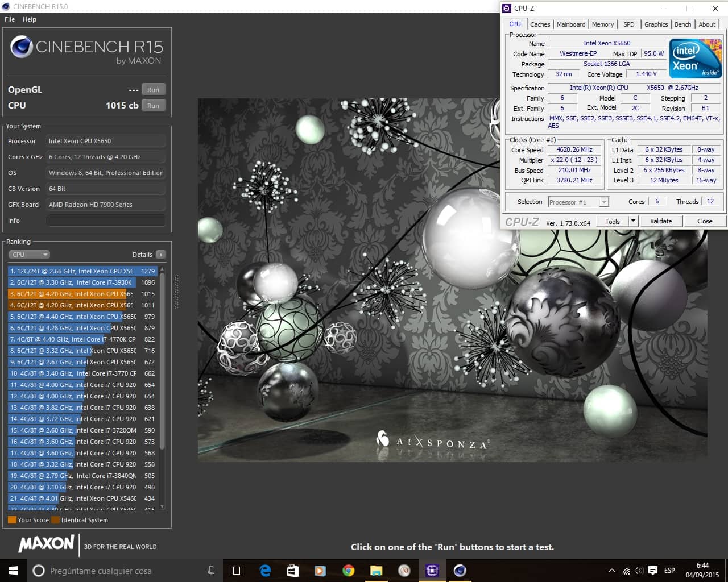Toggle the ranking Details arrow button
This screenshot has width=728, height=582.
[161, 255]
